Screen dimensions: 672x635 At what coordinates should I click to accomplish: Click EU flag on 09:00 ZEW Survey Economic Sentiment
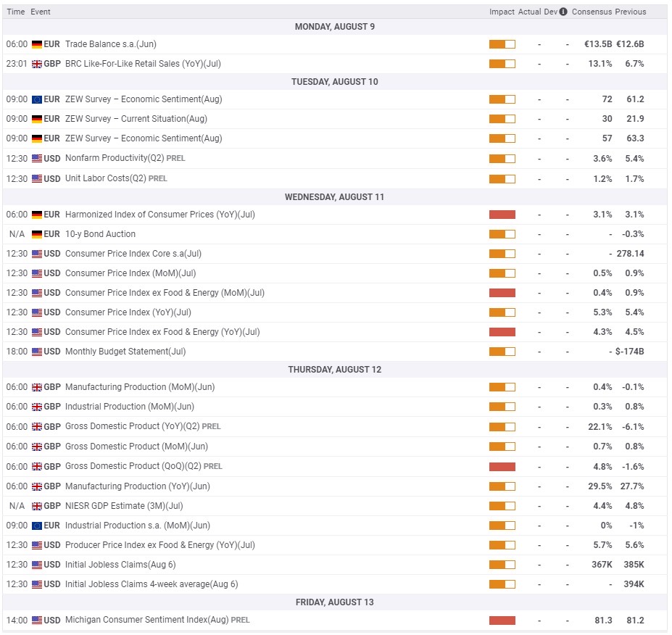pos(37,99)
